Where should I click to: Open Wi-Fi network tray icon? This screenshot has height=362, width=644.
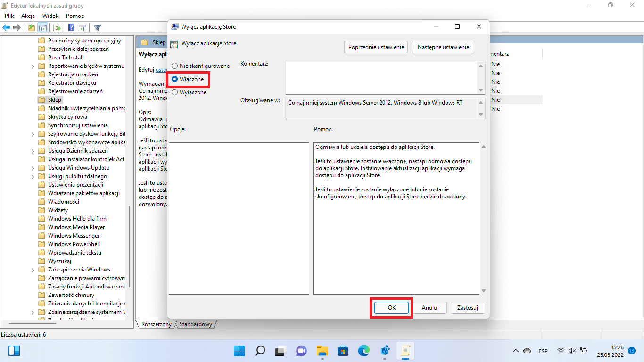561,351
